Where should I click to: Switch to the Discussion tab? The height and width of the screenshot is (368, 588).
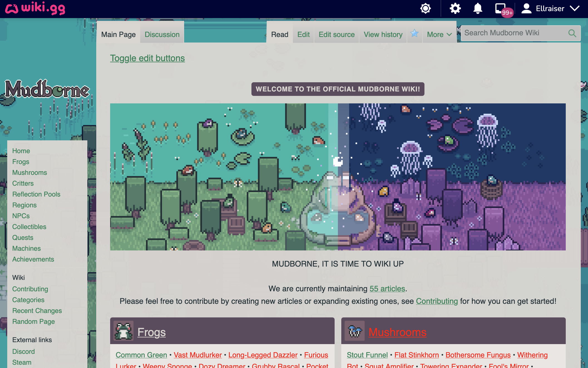[162, 34]
